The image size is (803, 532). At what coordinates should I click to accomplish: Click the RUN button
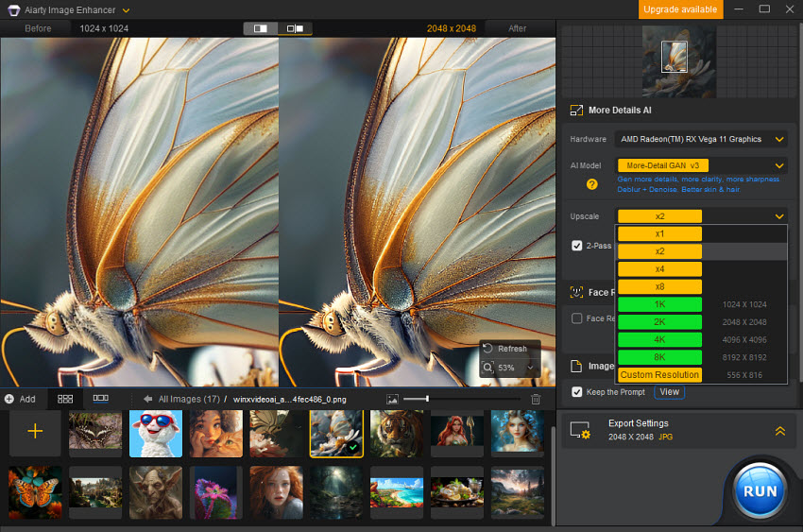(x=760, y=491)
